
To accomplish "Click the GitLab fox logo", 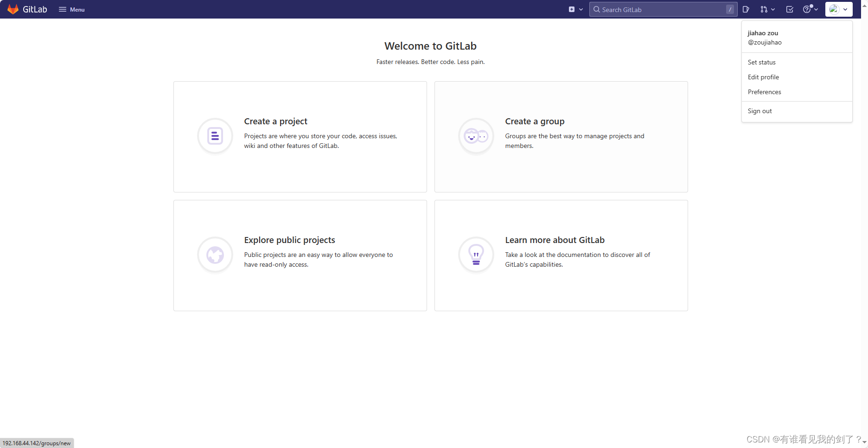I will [13, 9].
